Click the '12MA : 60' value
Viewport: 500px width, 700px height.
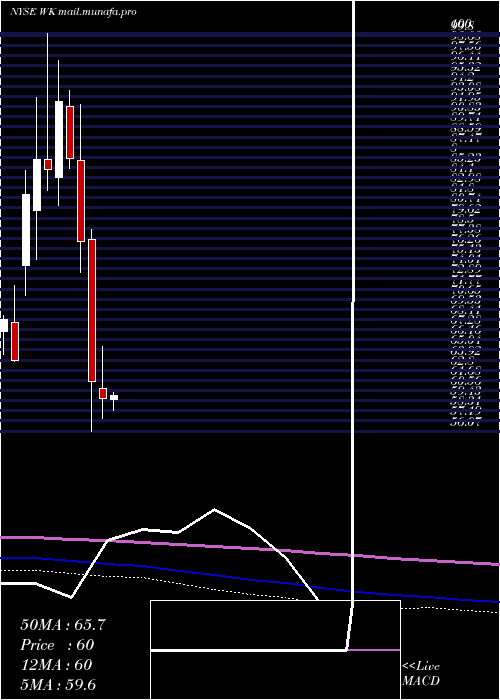click(57, 665)
